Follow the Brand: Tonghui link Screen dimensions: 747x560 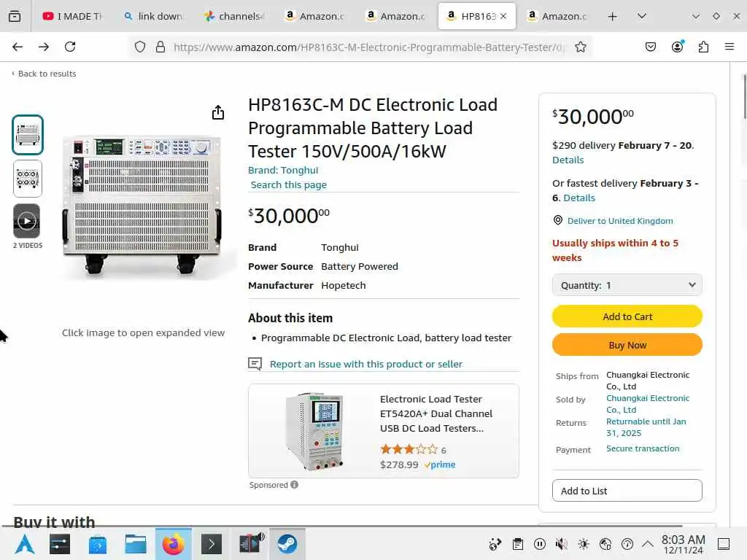coord(283,170)
